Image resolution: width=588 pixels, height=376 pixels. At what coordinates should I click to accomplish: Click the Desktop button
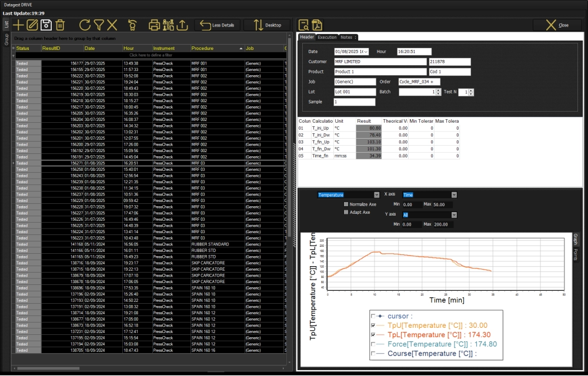point(267,25)
